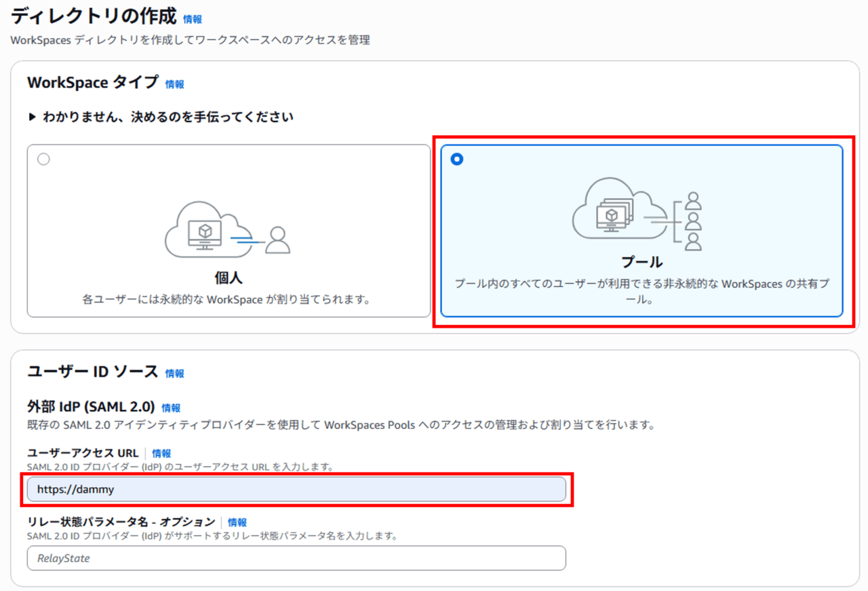Open 情報 link beside 外部 IdP (SAML 2.0)
The width and height of the screenshot is (868, 591).
171,408
